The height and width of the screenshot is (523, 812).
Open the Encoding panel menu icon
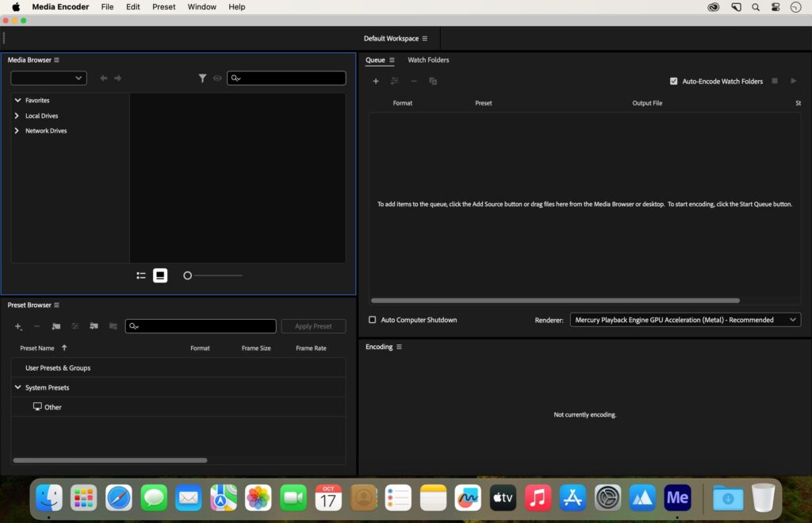(x=399, y=347)
